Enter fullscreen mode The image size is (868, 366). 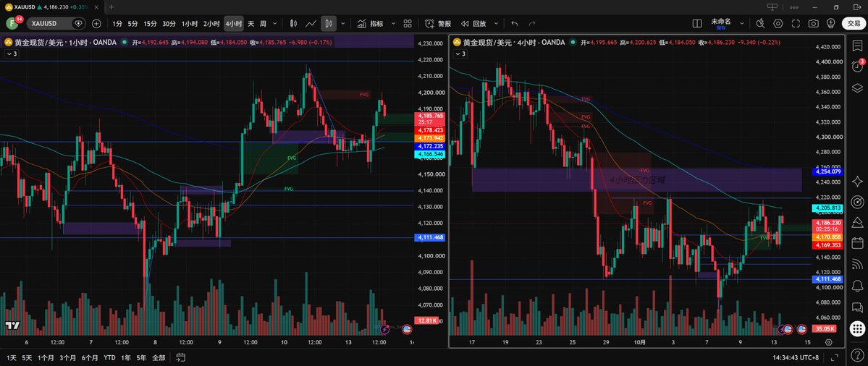796,24
